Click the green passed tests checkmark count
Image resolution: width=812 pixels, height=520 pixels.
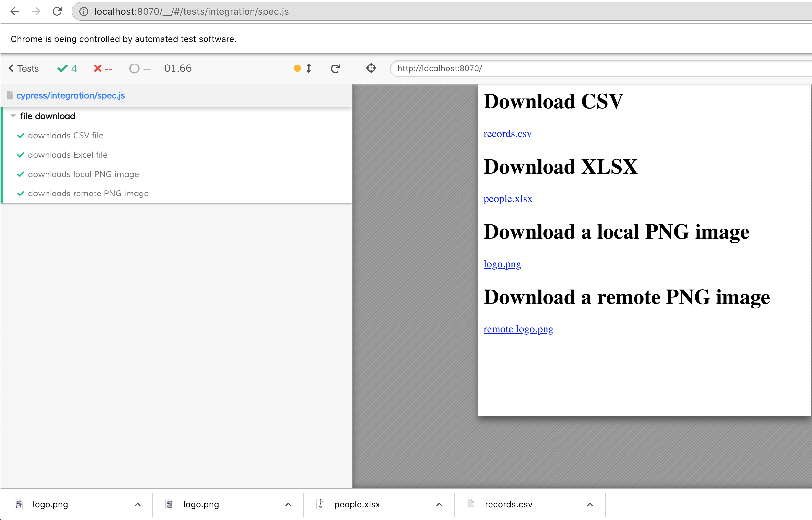click(67, 68)
